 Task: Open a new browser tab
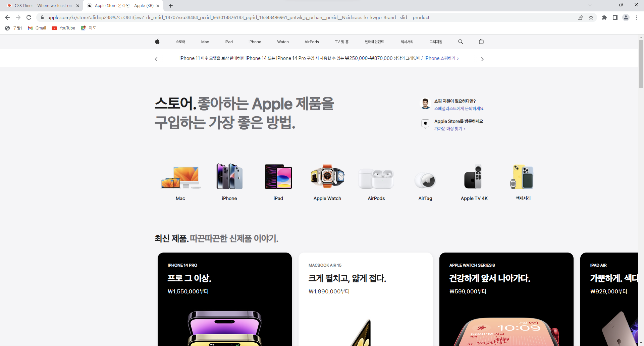click(171, 6)
